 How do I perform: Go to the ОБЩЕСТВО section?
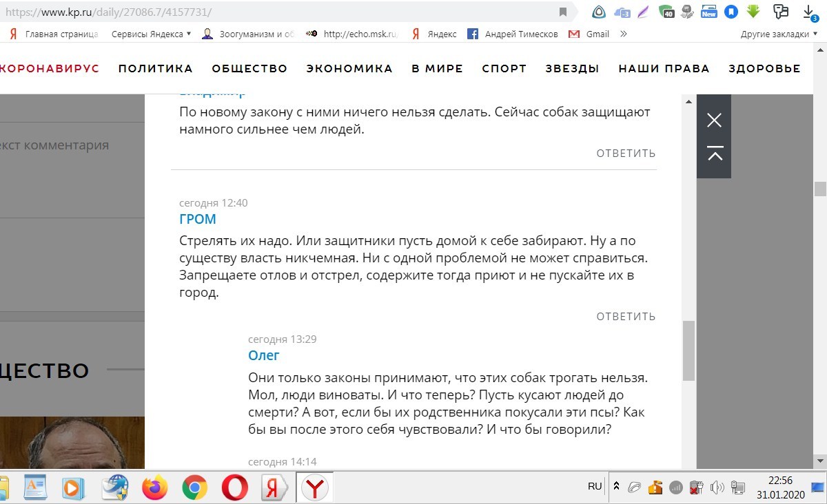point(249,68)
